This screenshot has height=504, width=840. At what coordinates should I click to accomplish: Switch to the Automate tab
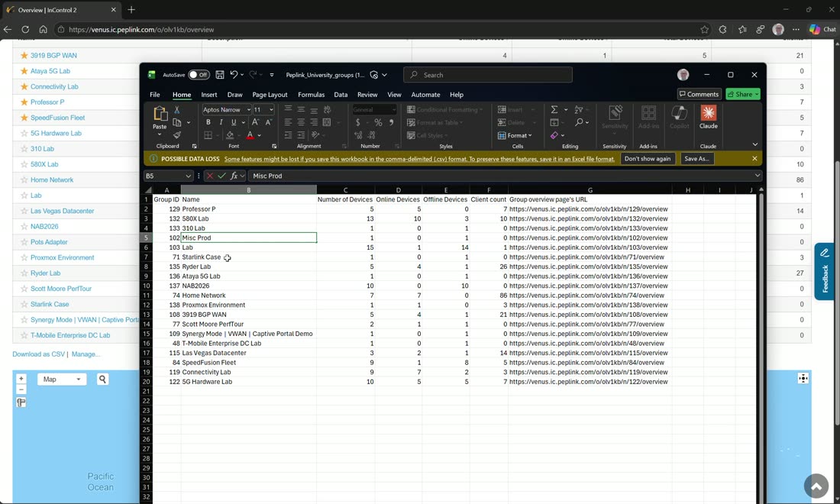pyautogui.click(x=425, y=94)
